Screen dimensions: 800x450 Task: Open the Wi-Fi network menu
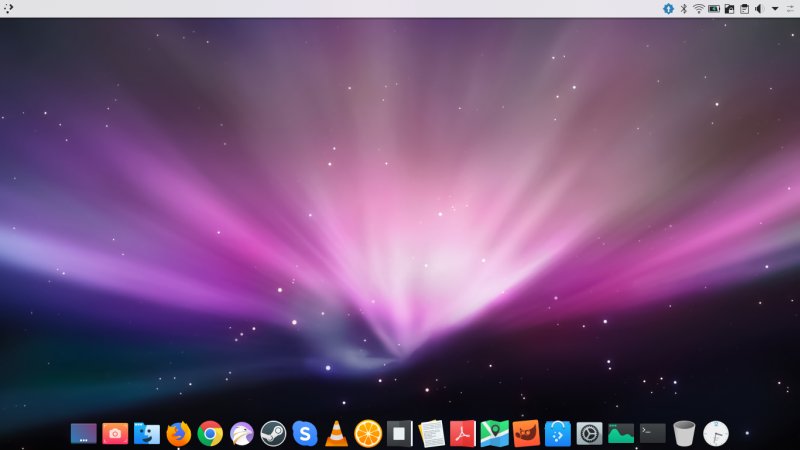[x=698, y=8]
